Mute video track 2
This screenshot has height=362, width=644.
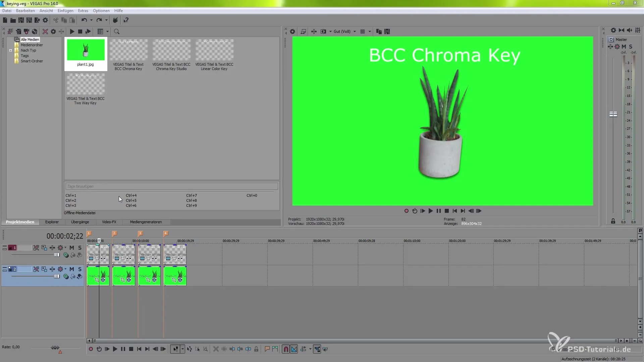[x=72, y=269]
